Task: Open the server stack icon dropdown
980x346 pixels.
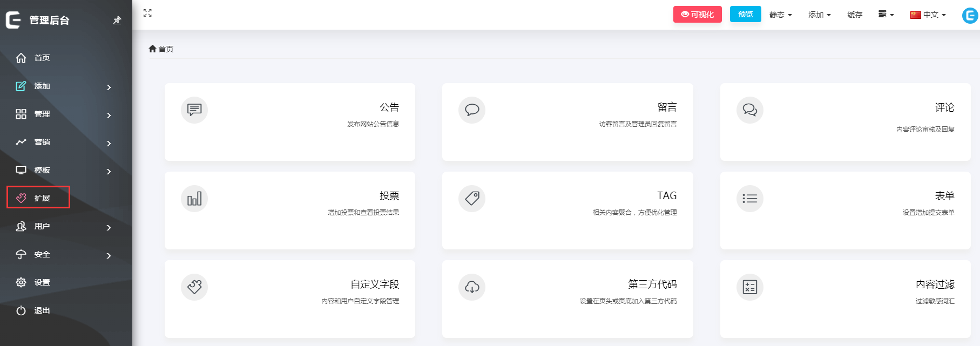Action: tap(886, 15)
